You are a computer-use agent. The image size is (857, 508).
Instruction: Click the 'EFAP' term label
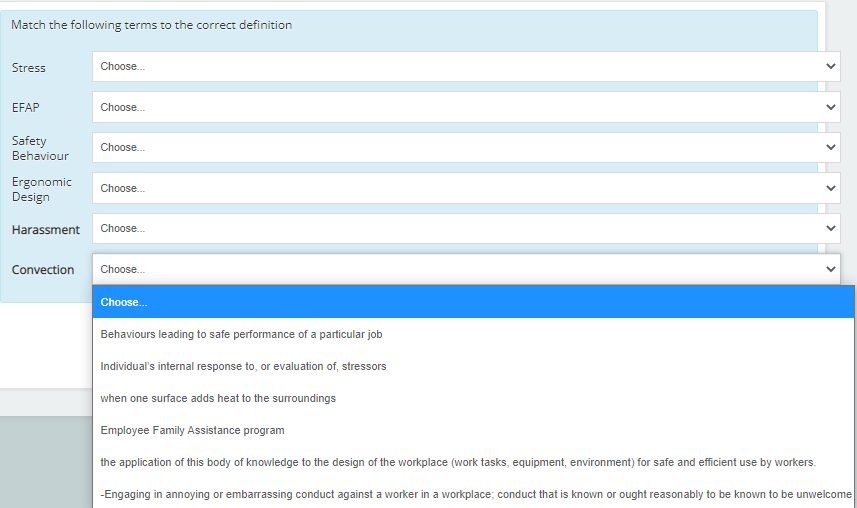click(x=26, y=108)
